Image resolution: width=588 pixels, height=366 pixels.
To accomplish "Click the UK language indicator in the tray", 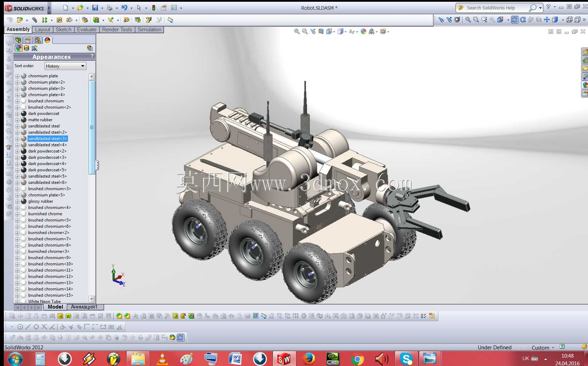I will [526, 358].
